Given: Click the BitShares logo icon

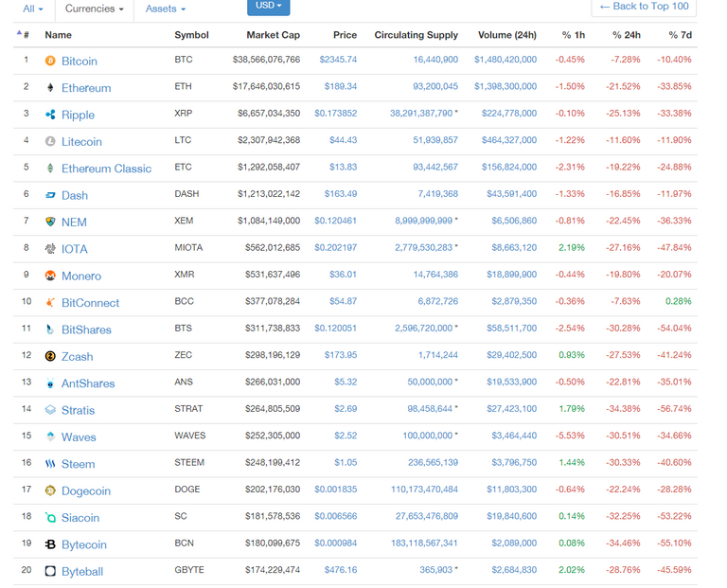Looking at the screenshot, I should 50,330.
